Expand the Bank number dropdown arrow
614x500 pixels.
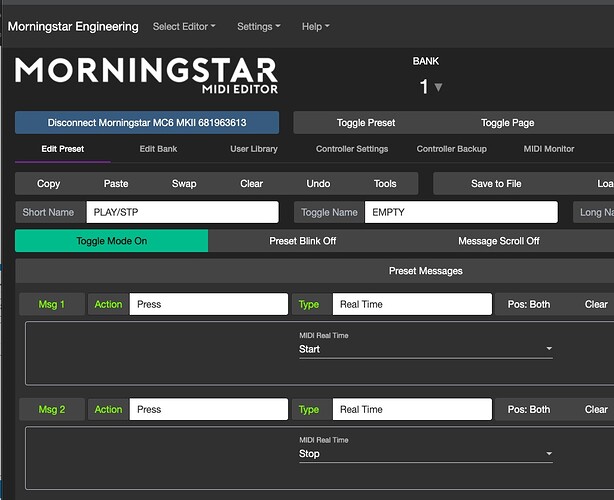(438, 87)
